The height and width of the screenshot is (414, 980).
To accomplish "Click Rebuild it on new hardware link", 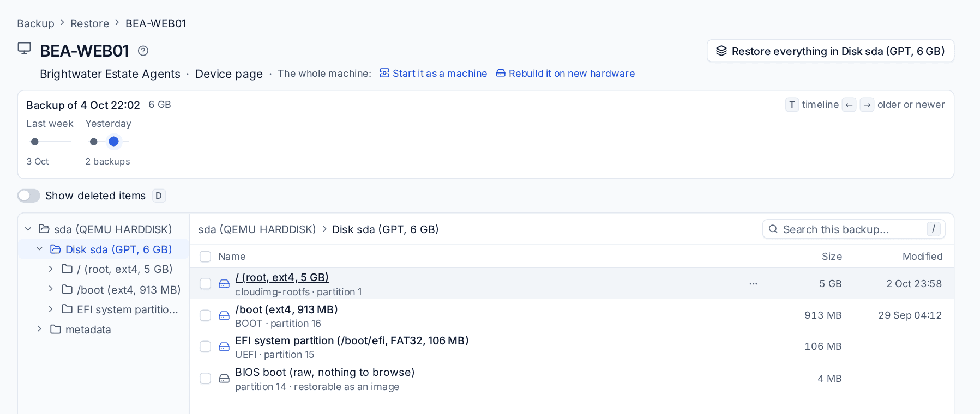I will tap(566, 74).
